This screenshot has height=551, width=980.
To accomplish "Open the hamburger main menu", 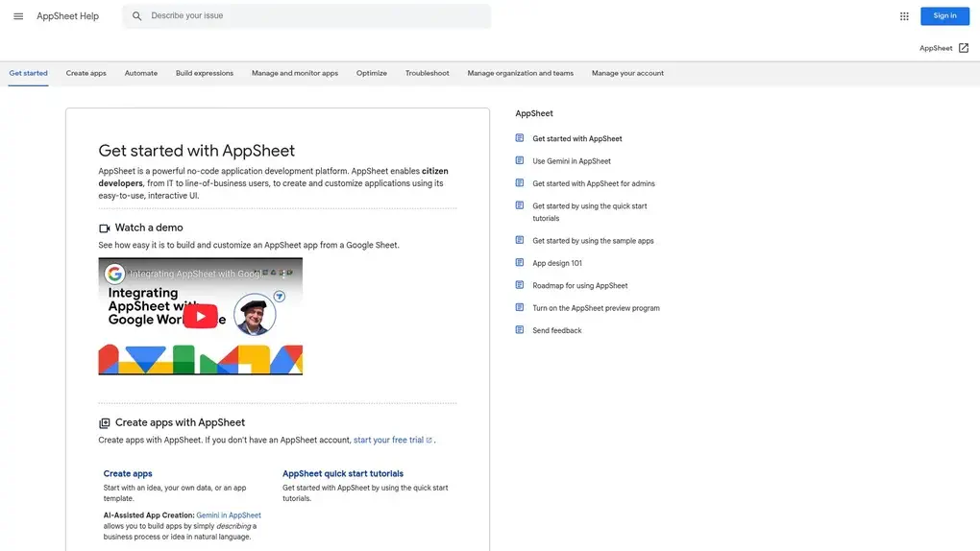I will point(18,16).
